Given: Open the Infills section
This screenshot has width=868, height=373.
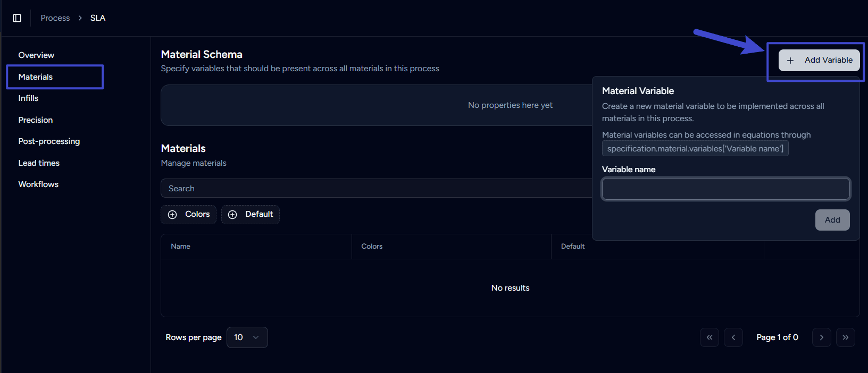Looking at the screenshot, I should coord(28,98).
